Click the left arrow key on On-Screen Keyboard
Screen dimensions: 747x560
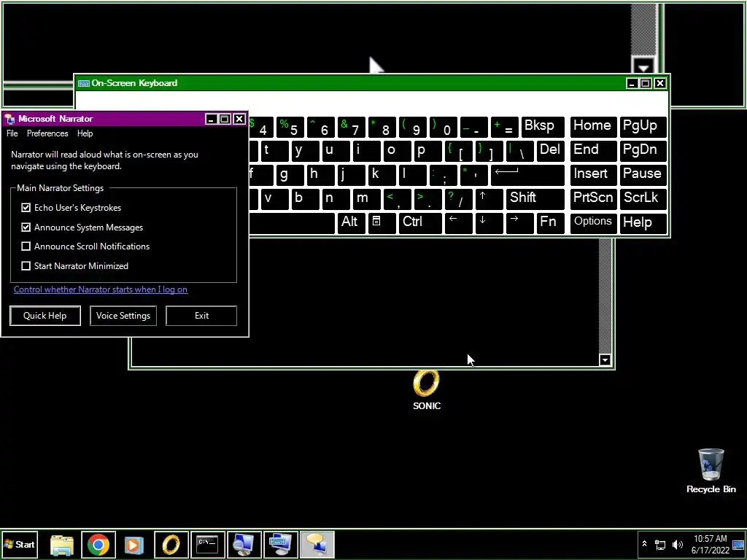pos(458,222)
